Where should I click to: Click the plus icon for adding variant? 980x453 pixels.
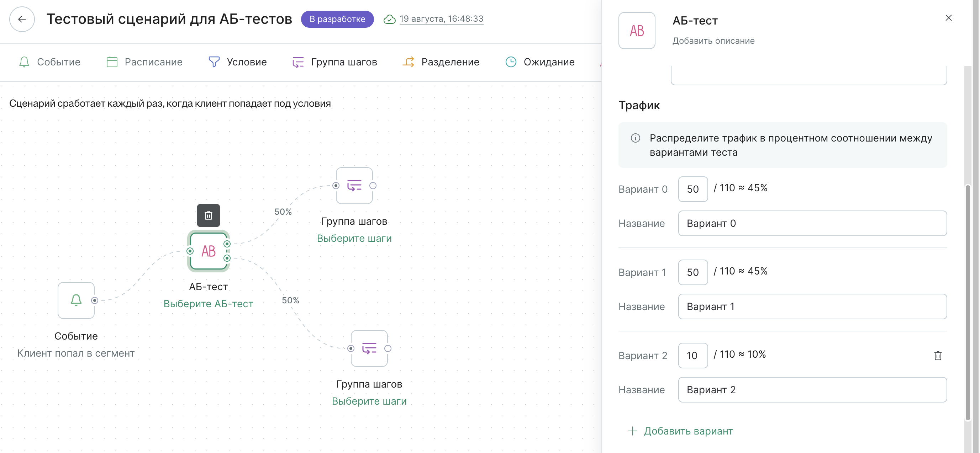[632, 431]
